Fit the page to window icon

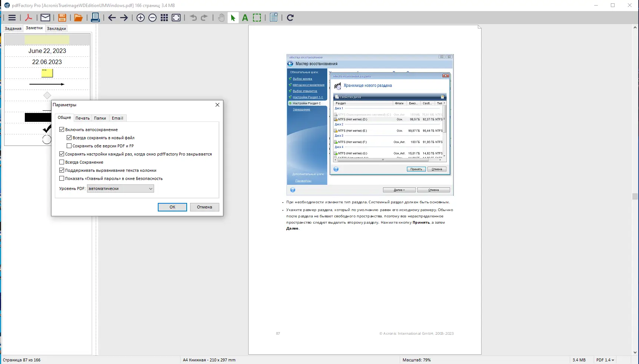click(176, 18)
